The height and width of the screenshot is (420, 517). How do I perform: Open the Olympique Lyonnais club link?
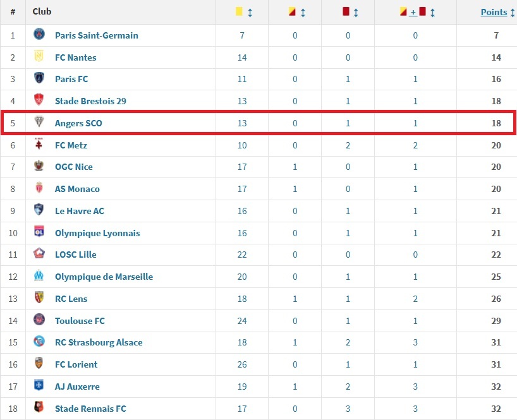97,233
